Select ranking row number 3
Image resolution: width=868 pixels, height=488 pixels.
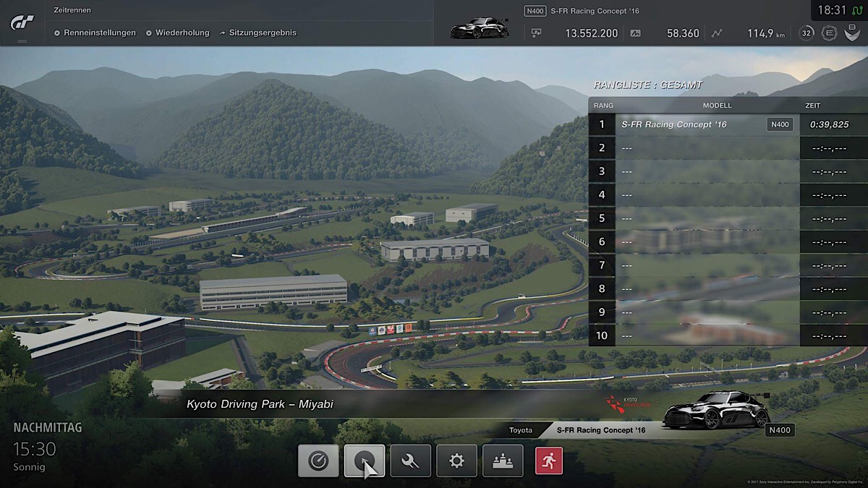pos(727,171)
